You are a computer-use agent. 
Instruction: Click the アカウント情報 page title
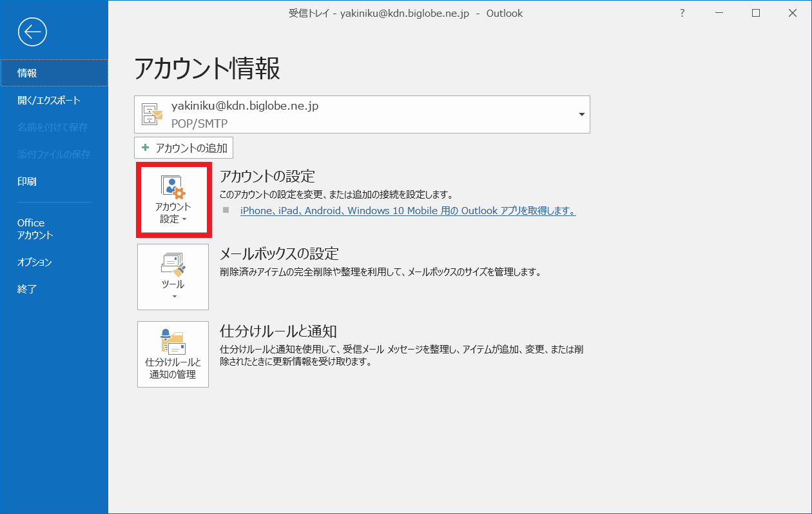(208, 68)
